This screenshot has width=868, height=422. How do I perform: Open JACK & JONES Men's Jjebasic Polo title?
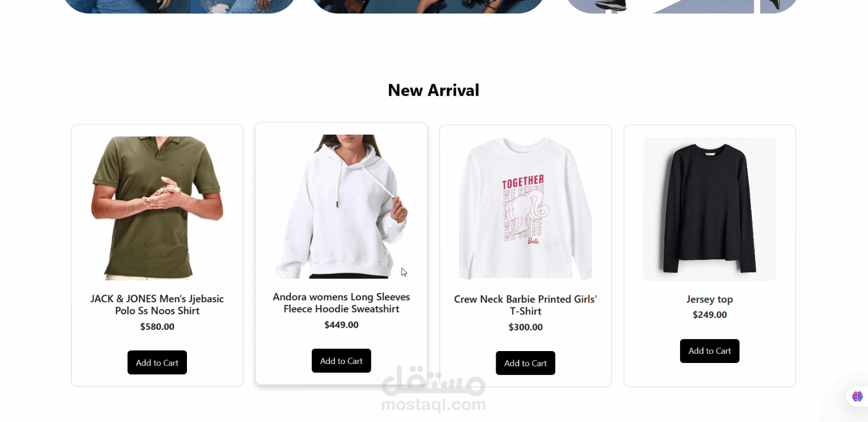157,304
